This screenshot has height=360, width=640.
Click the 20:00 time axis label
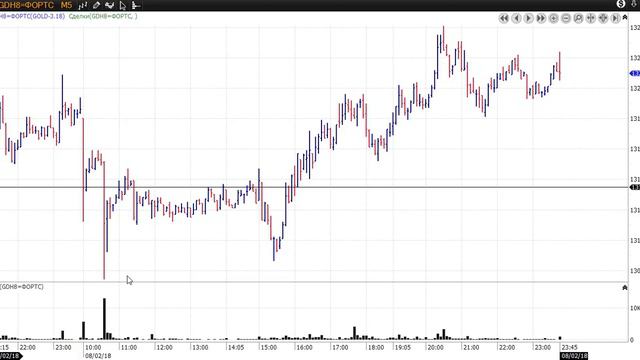[435, 347]
